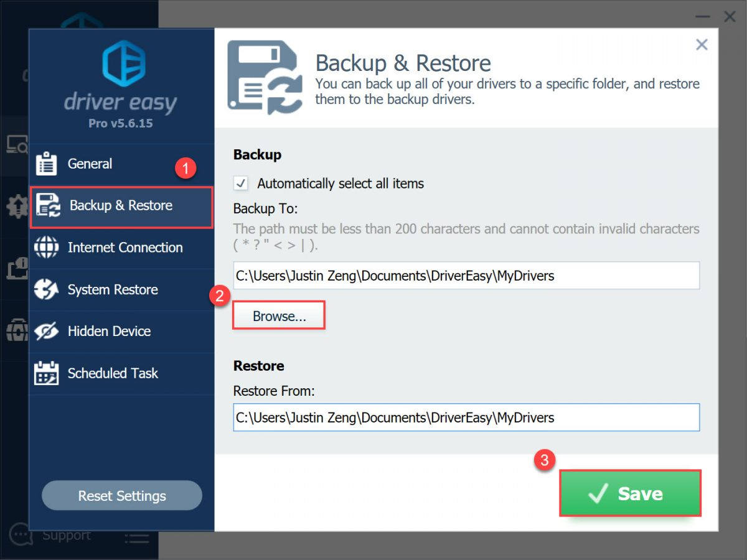Click the large "Backup & Restore" dialog title
This screenshot has width=747, height=560.
tap(403, 63)
